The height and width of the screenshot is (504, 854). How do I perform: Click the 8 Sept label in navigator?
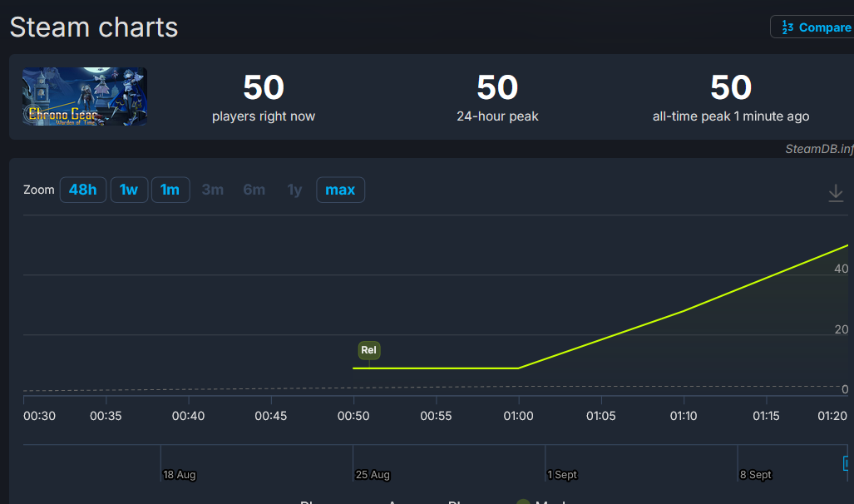click(755, 475)
